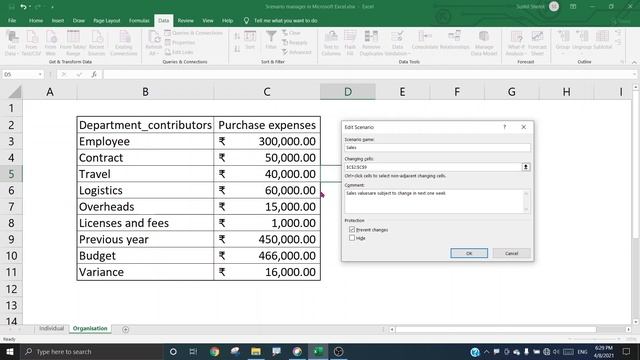Open Manage Data Model
The width and height of the screenshot is (640, 360).
(484, 43)
